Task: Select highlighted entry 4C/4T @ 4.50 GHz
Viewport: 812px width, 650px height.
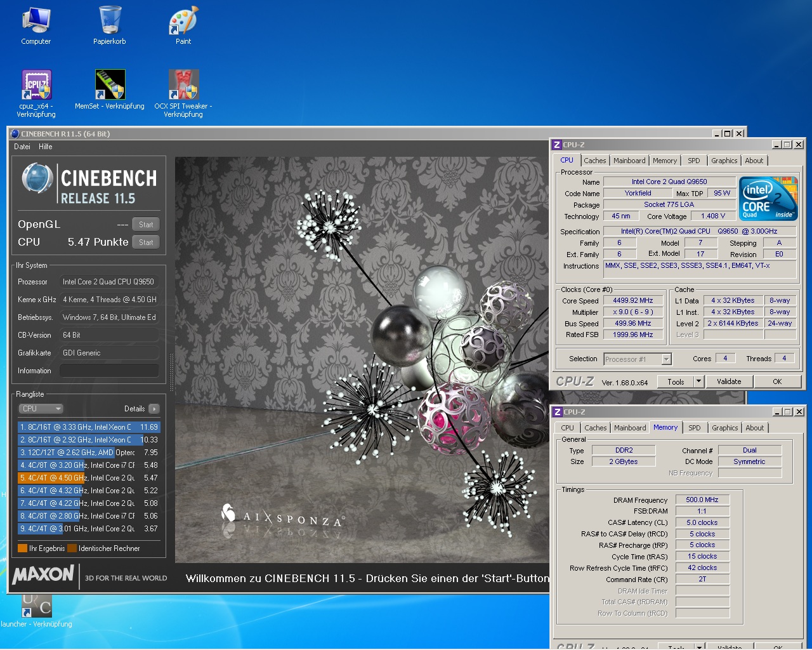Action: pos(89,478)
